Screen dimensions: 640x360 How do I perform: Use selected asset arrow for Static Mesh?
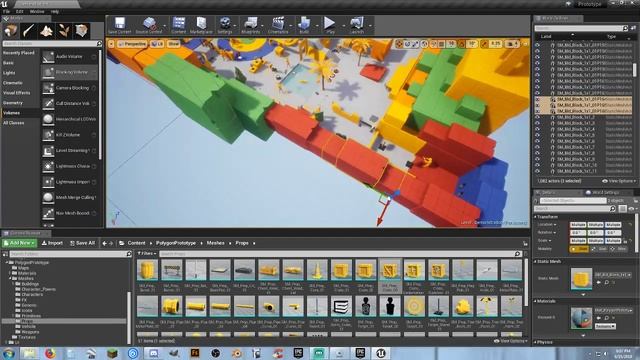(599, 282)
